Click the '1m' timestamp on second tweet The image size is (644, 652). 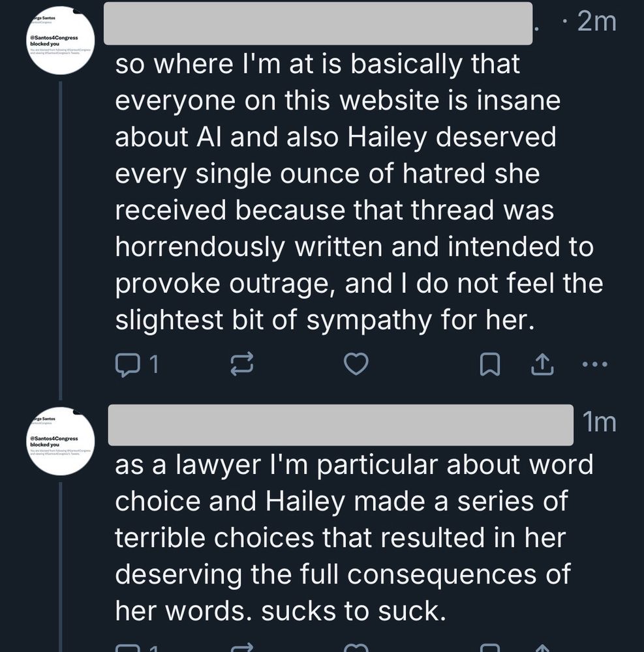click(x=600, y=423)
